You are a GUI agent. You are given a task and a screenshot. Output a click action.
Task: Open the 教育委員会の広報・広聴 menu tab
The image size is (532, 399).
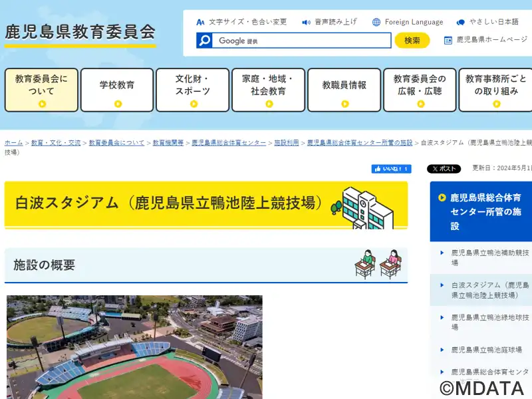pyautogui.click(x=420, y=90)
